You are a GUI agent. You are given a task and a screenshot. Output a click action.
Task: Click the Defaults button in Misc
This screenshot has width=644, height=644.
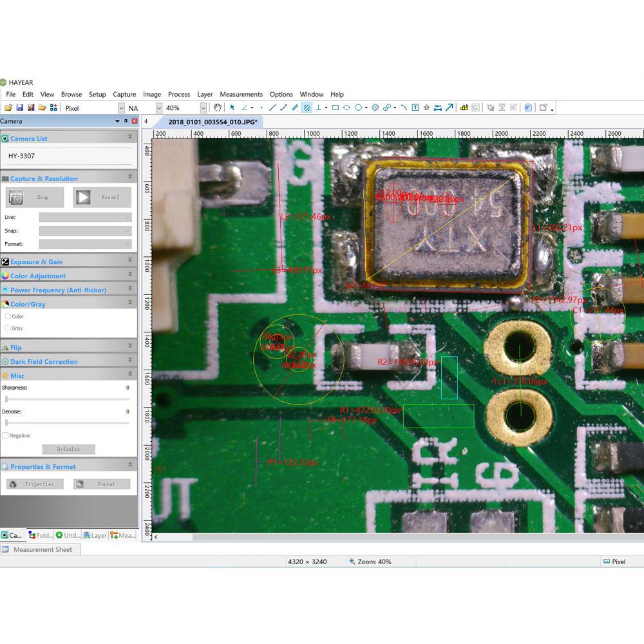click(68, 449)
